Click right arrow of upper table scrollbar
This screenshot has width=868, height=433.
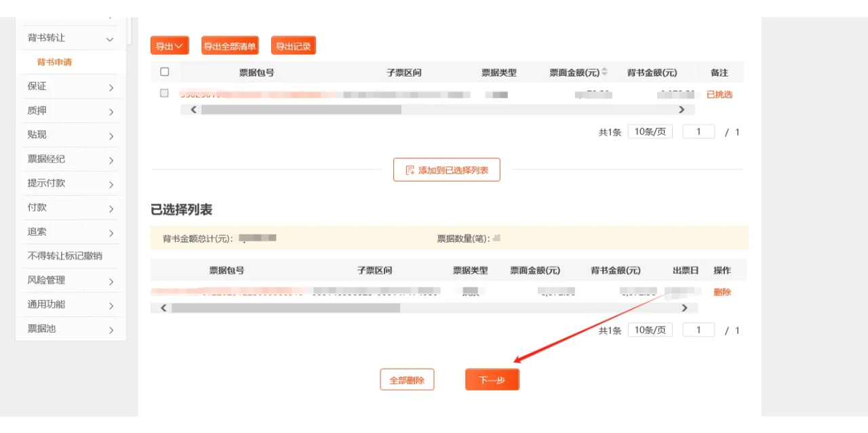pos(682,110)
